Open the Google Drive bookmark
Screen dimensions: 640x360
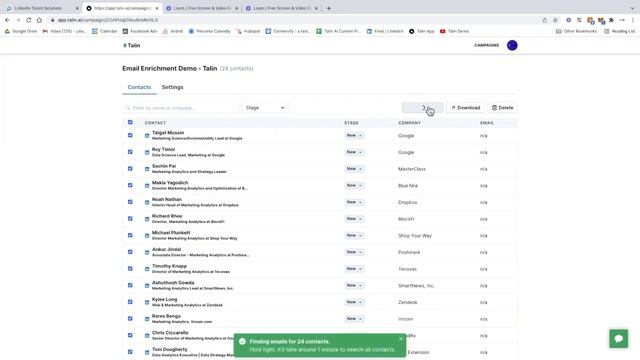pos(21,31)
